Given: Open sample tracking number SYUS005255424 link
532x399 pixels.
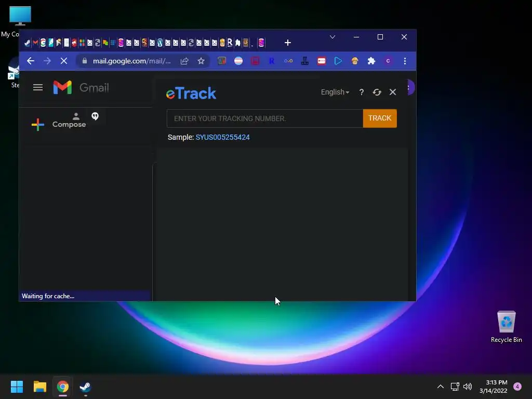Looking at the screenshot, I should click(x=222, y=137).
